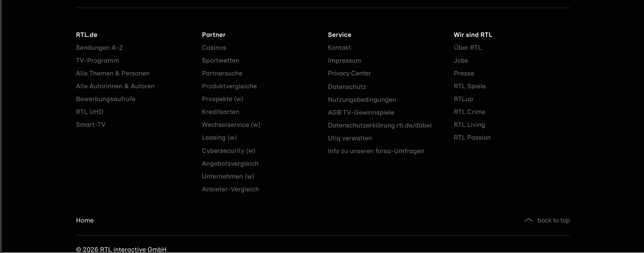Open Info zu unseren forsa-Umfragen
644x253 pixels.
click(x=376, y=151)
